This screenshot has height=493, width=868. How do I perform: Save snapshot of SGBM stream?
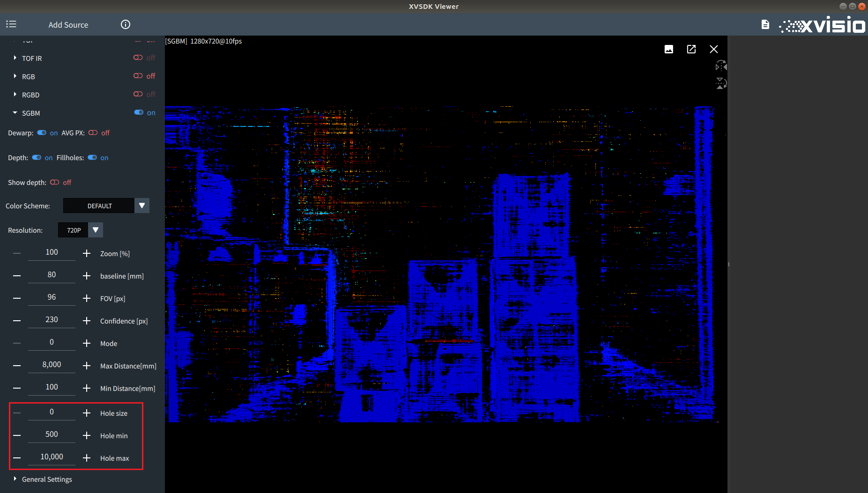[x=669, y=49]
